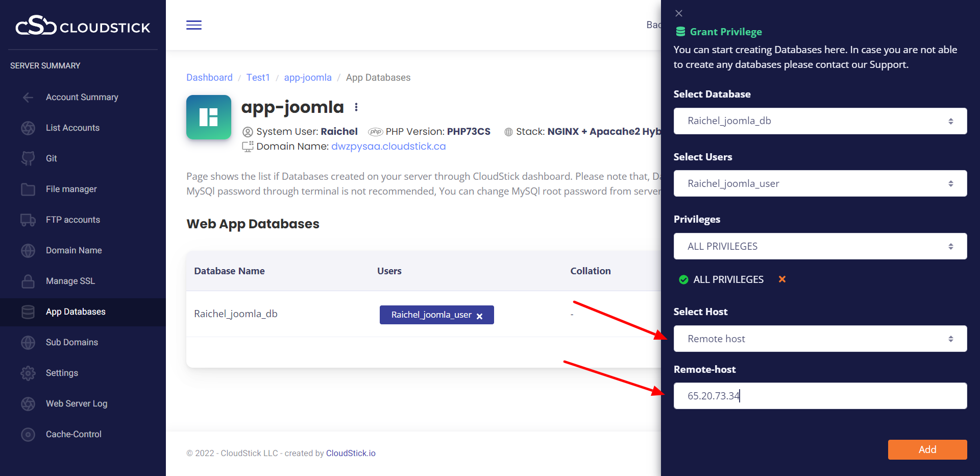Click the CloudStick logo
Viewport: 980px width, 476px height.
pyautogui.click(x=83, y=26)
